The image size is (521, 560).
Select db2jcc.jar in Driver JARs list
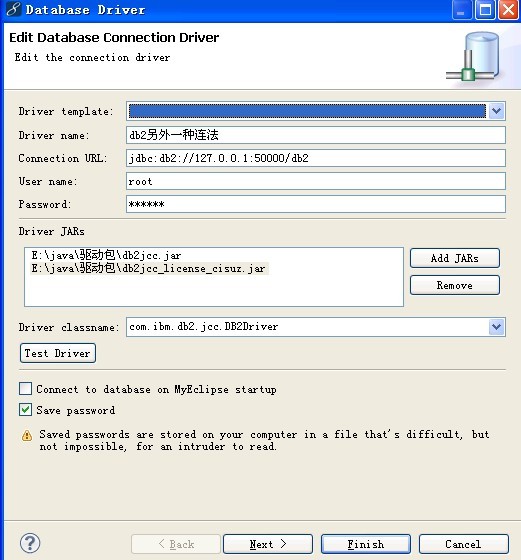pos(106,255)
